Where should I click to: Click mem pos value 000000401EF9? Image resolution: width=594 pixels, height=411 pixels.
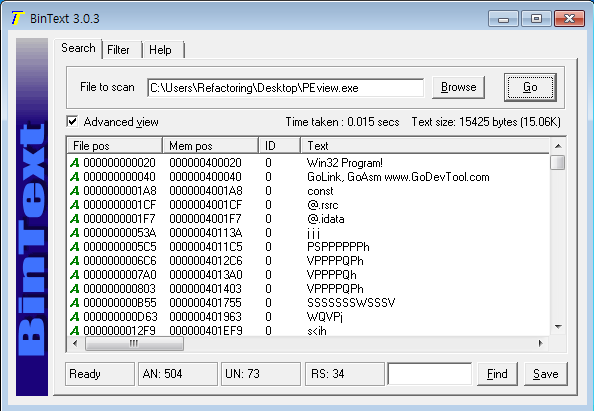click(x=206, y=331)
